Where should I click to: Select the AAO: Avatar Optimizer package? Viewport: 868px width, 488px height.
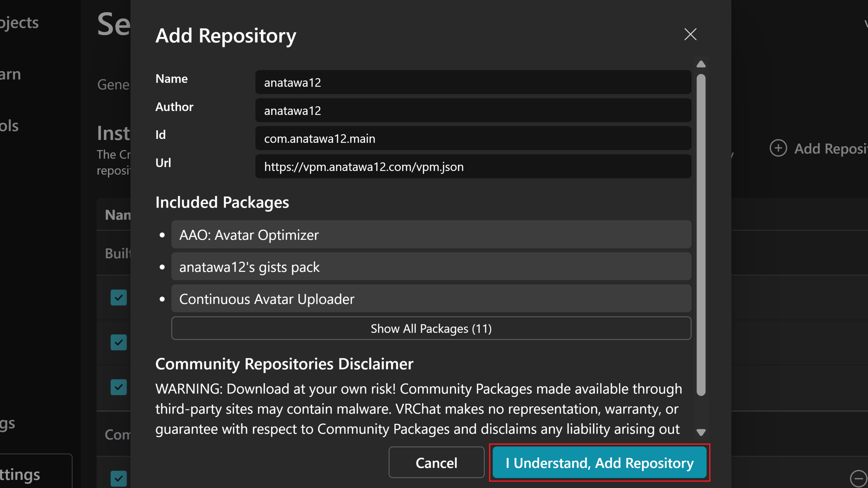(431, 235)
